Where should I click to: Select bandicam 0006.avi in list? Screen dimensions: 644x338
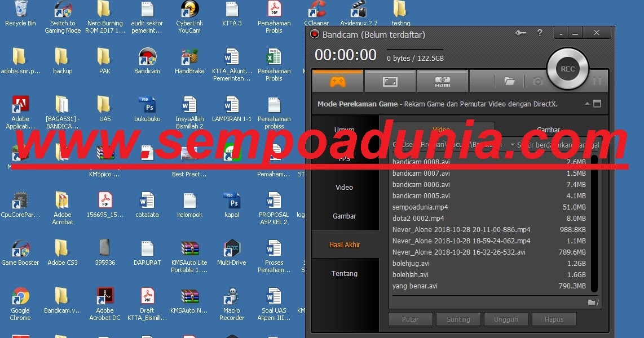(x=489, y=185)
